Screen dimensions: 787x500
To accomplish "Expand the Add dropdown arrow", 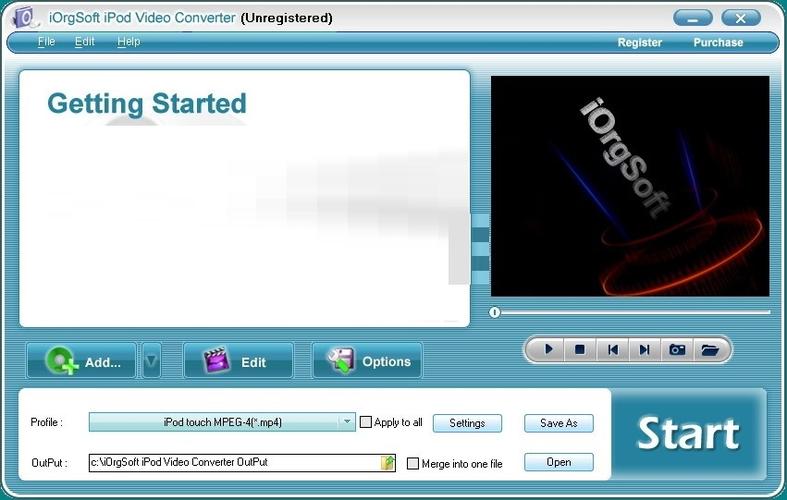I will 152,361.
